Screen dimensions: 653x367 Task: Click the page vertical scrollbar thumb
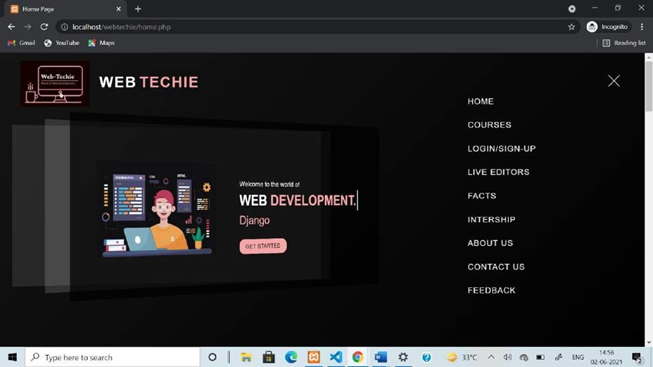click(649, 86)
